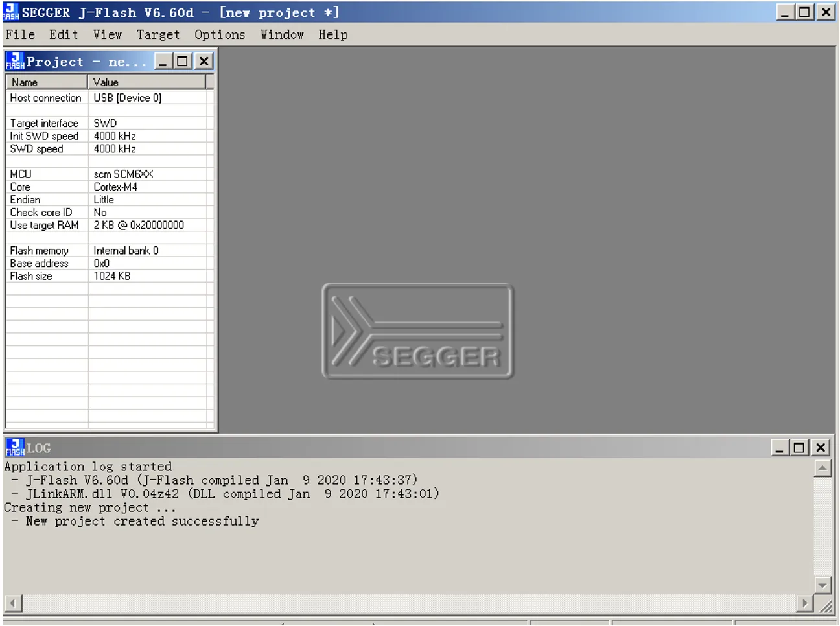Open the Edit menu

[x=64, y=34]
